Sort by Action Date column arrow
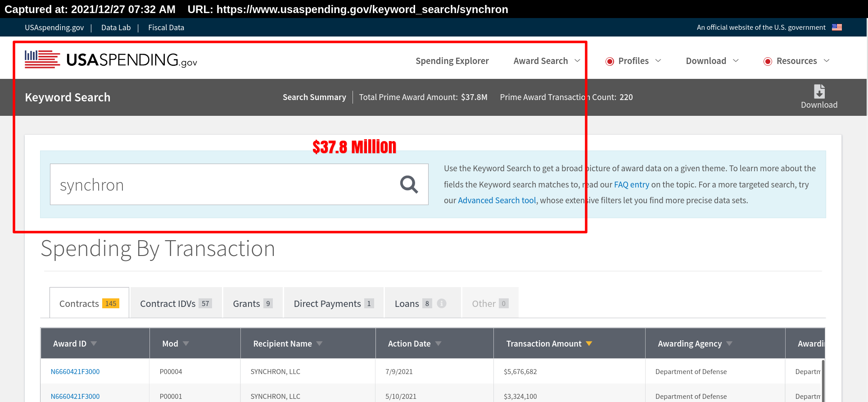 438,343
